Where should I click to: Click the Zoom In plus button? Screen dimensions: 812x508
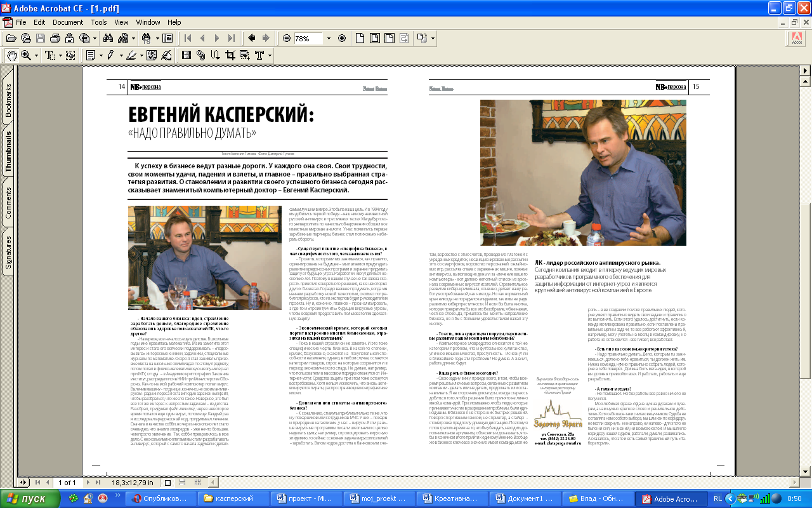[342, 38]
